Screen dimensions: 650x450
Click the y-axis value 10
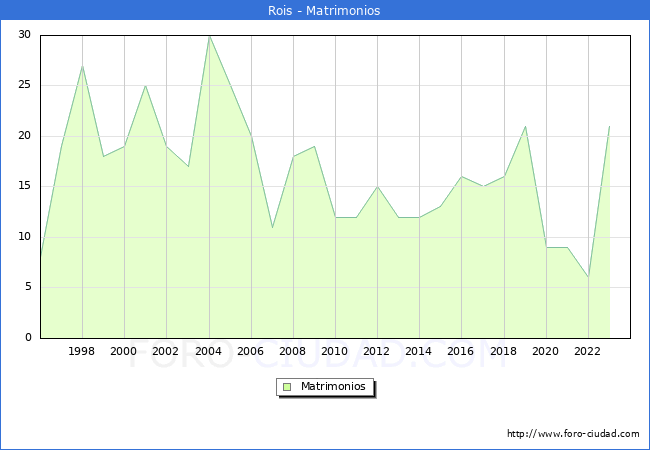click(24, 237)
